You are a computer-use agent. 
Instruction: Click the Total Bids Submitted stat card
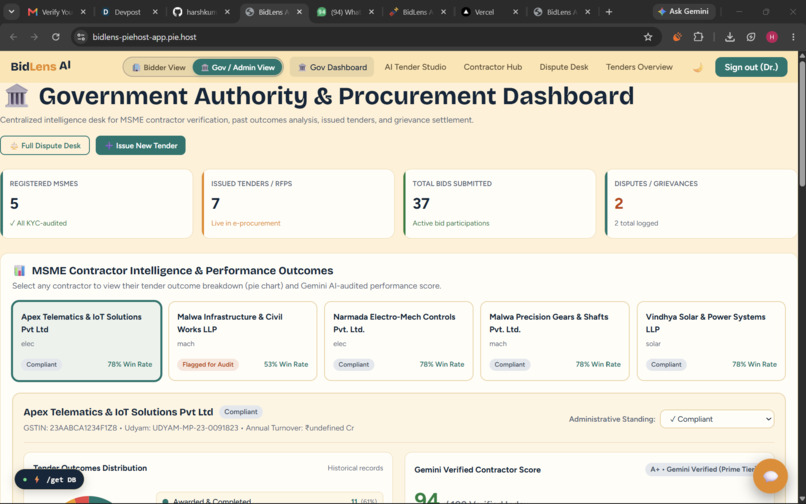click(x=499, y=204)
